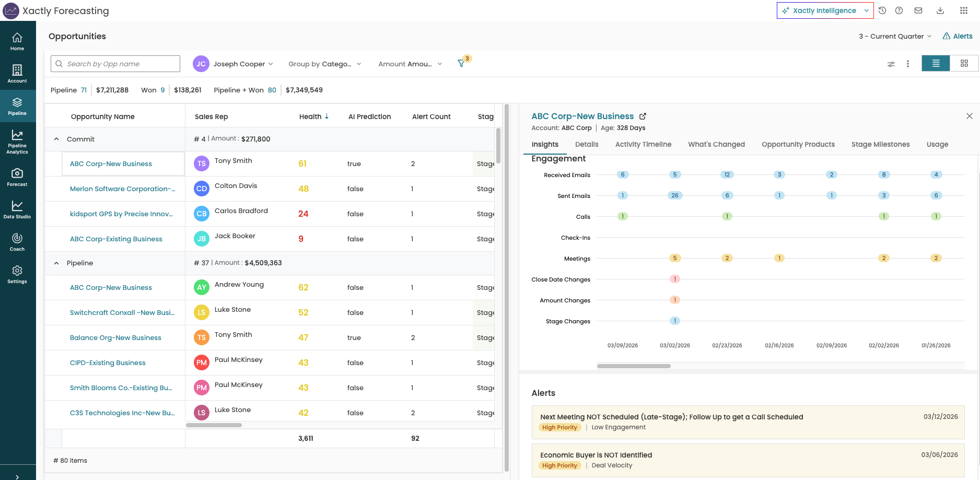The image size is (980, 480).
Task: Click the Engagement chart horizontal scrollbar
Action: (x=634, y=366)
